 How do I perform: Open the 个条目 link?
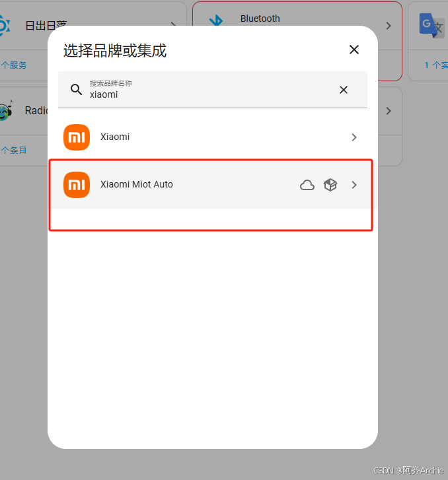(x=14, y=151)
